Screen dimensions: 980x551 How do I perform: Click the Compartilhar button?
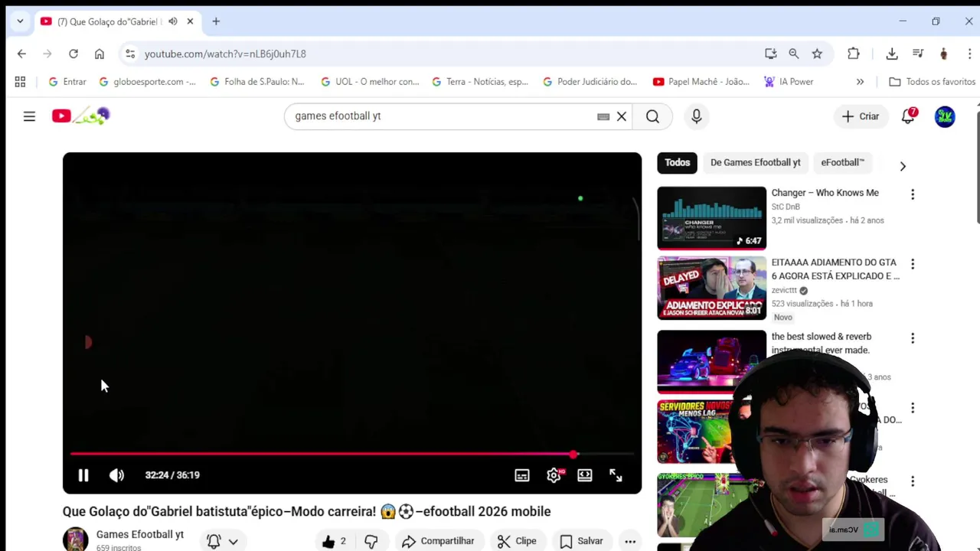(x=438, y=541)
